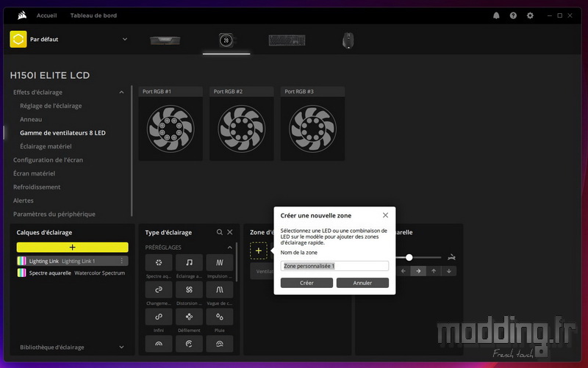Image resolution: width=588 pixels, height=368 pixels.
Task: Select the mouse device icon
Action: (x=348, y=40)
